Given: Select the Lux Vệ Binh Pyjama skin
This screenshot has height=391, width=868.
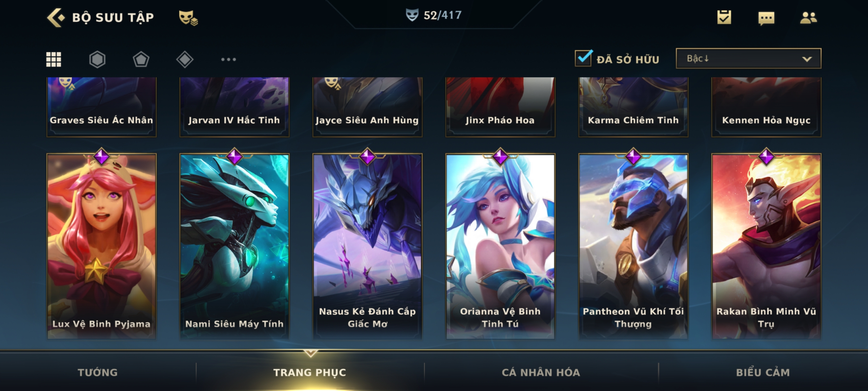Looking at the screenshot, I should pyautogui.click(x=102, y=246).
